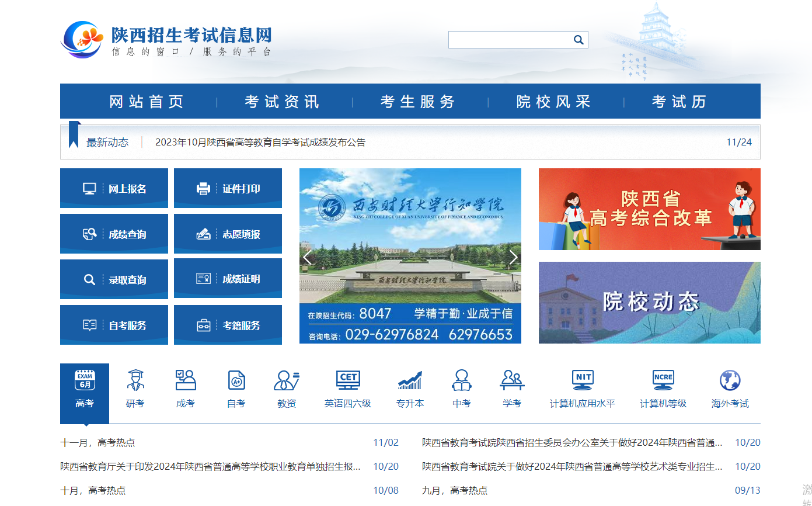This screenshot has width=812, height=506.
Task: Open the 陕西省高考综合改革 banner
Action: [x=649, y=209]
